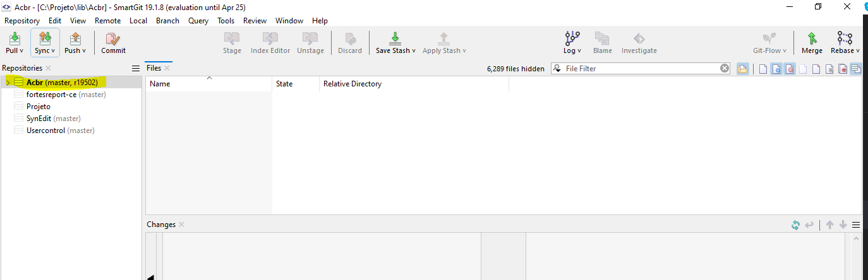The width and height of the screenshot is (868, 280).
Task: Open the Repository menu
Action: point(22,20)
